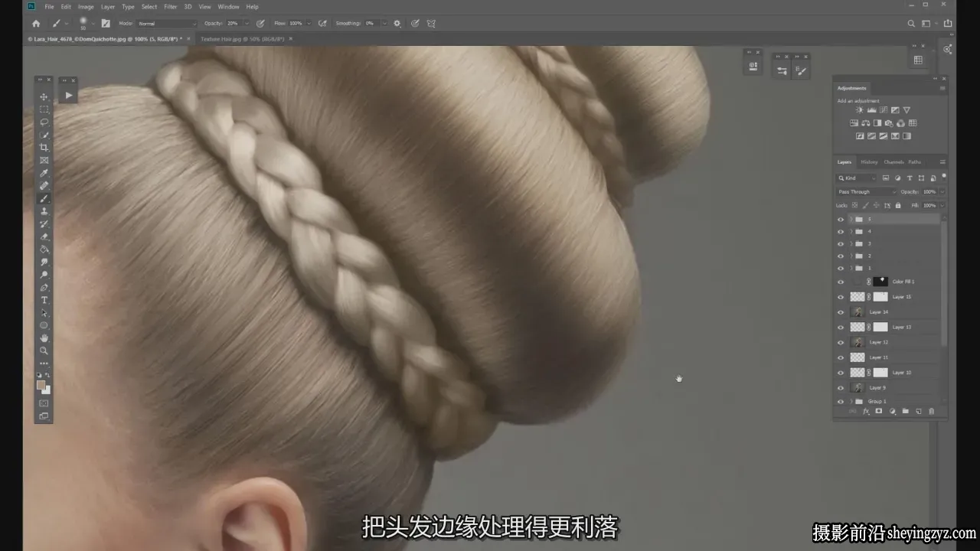980x551 pixels.
Task: Select Layer 12 thumbnail
Action: (857, 342)
